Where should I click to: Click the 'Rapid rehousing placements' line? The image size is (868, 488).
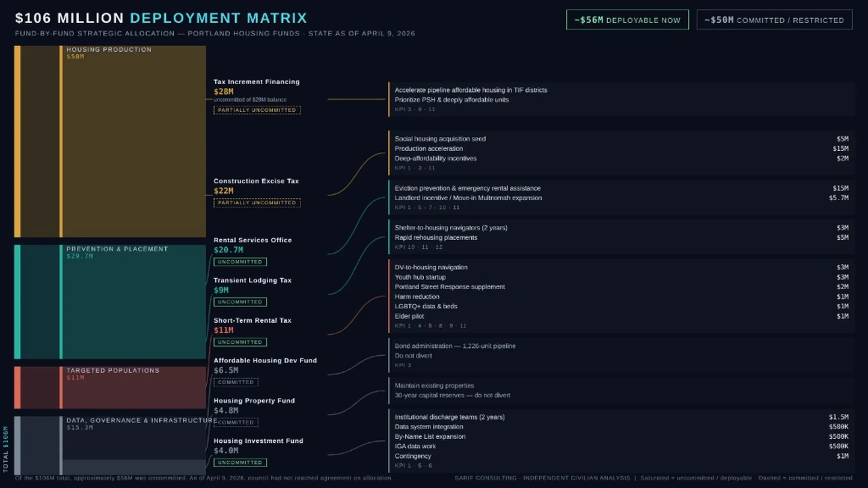pyautogui.click(x=436, y=238)
